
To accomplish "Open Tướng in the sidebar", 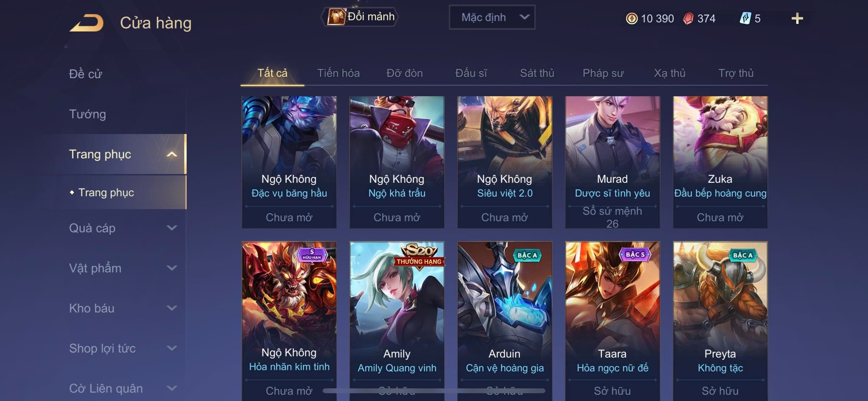I will click(87, 114).
